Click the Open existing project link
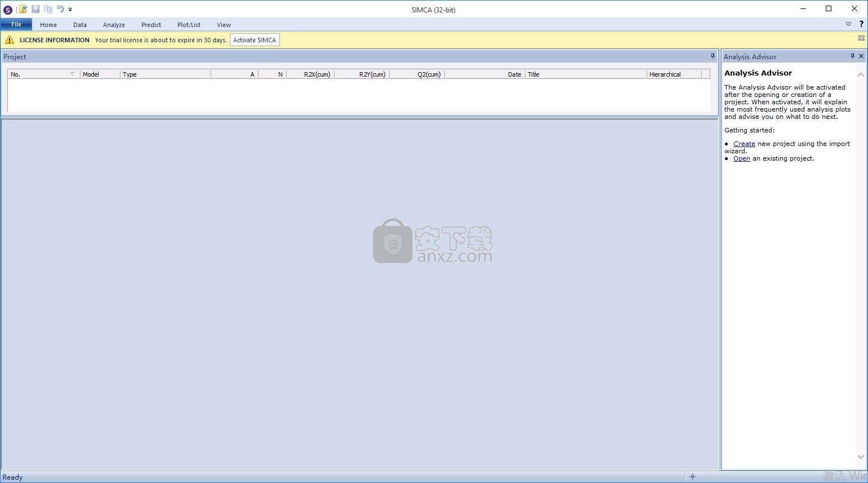Image resolution: width=868 pixels, height=483 pixels. coord(741,158)
